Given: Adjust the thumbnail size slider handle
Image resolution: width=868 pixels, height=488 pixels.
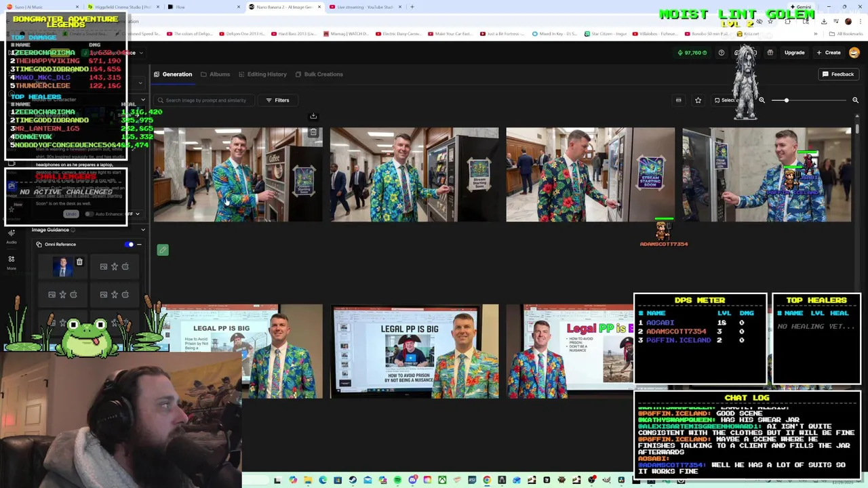Looking at the screenshot, I should tap(787, 100).
